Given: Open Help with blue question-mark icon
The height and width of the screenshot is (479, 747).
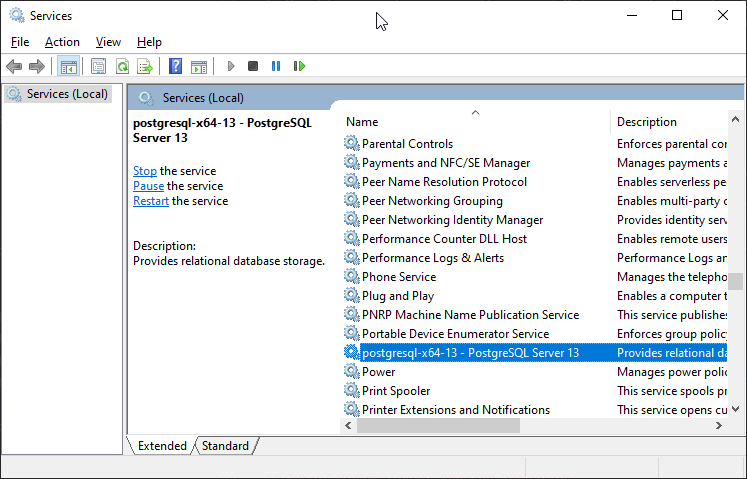Looking at the screenshot, I should click(x=175, y=67).
